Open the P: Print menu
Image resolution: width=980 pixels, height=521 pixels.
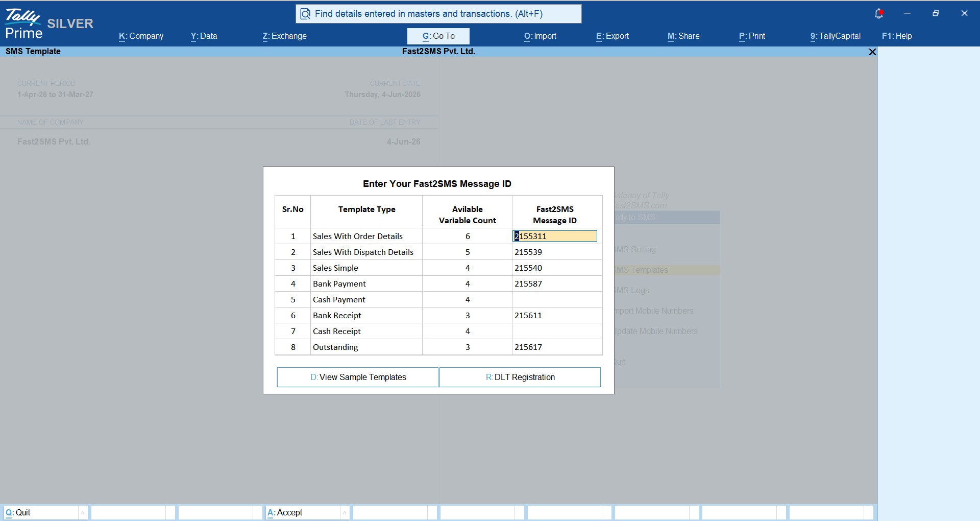click(752, 36)
